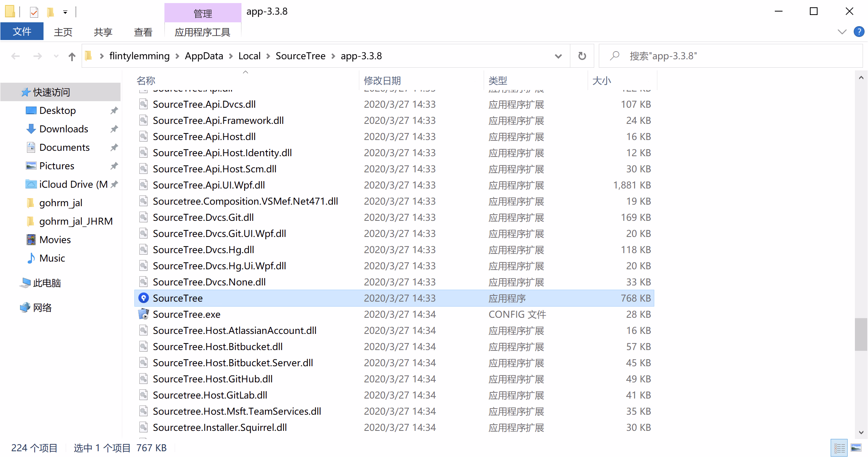Switch to large thumbnails view icon

856,448
